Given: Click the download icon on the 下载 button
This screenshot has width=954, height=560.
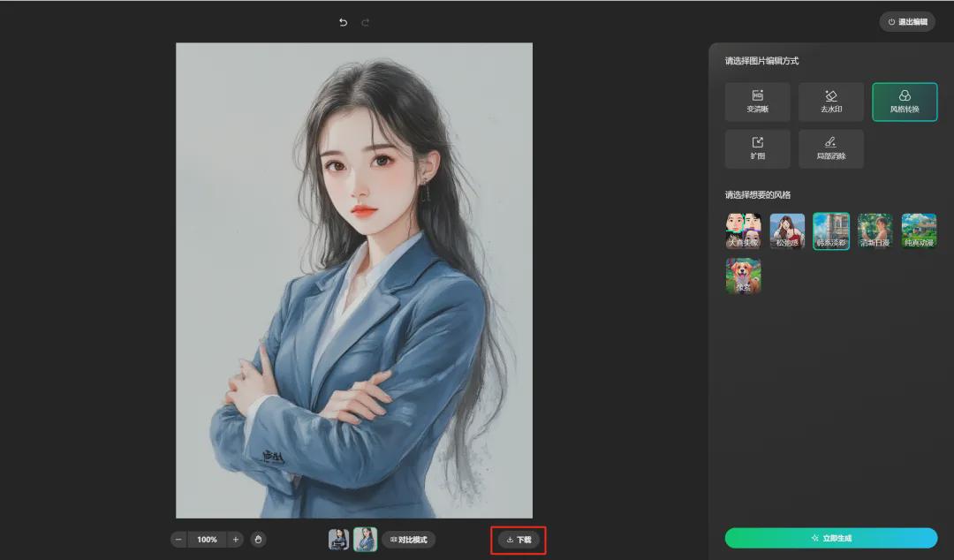Looking at the screenshot, I should pyautogui.click(x=510, y=539).
